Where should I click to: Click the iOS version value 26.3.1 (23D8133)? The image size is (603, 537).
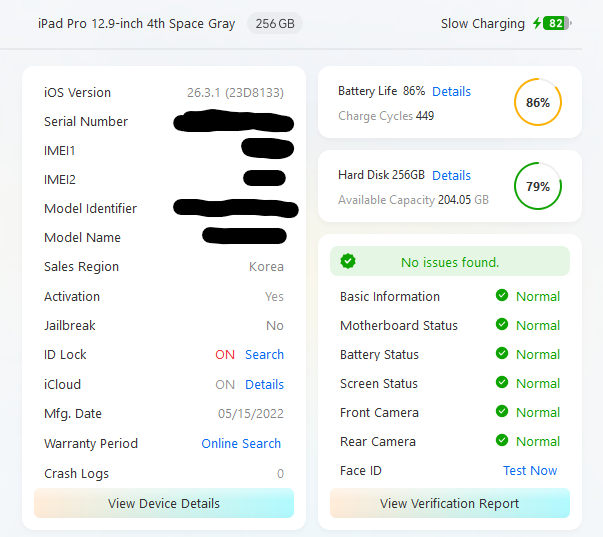coord(235,93)
